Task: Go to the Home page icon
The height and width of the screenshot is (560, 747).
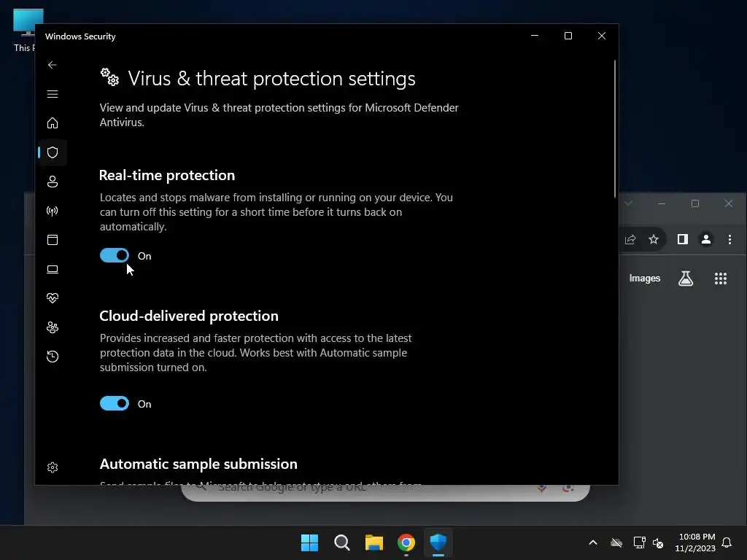Action: click(53, 122)
